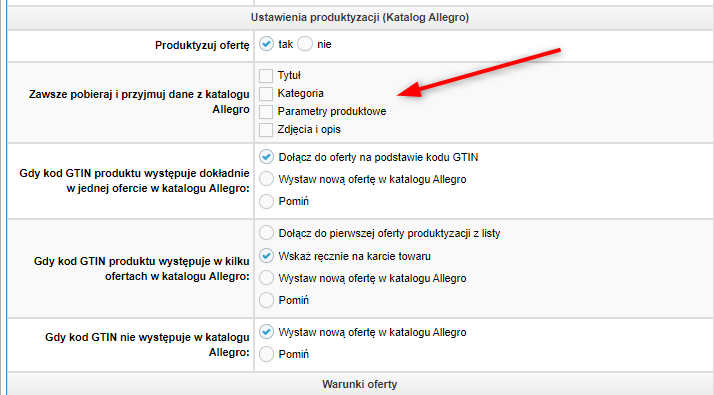Image resolution: width=714 pixels, height=395 pixels.
Task: Select 'Dołącz do pierwszej oferty produktyzacji z listy'
Action: point(266,233)
